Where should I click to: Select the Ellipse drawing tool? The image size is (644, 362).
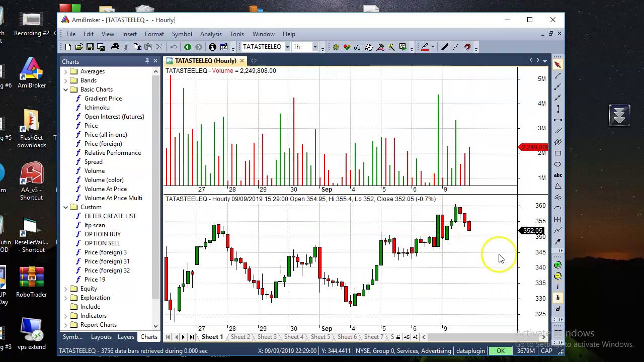(x=558, y=164)
